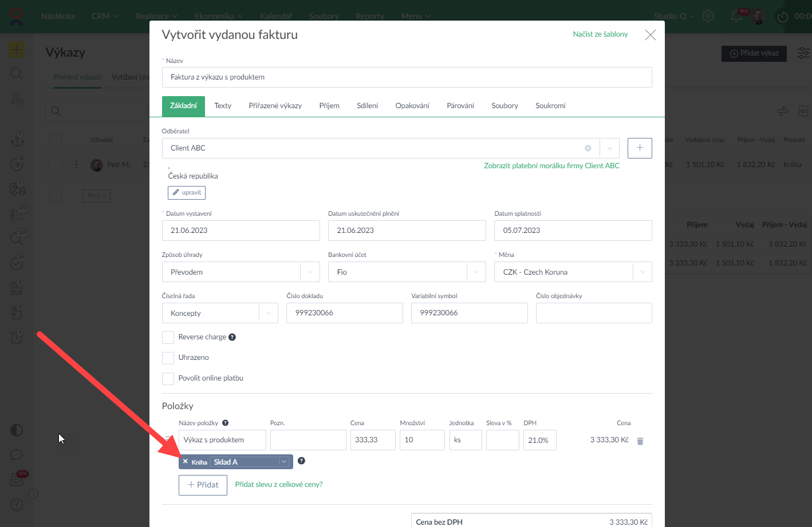Open the Měna currency dropdown

point(642,272)
